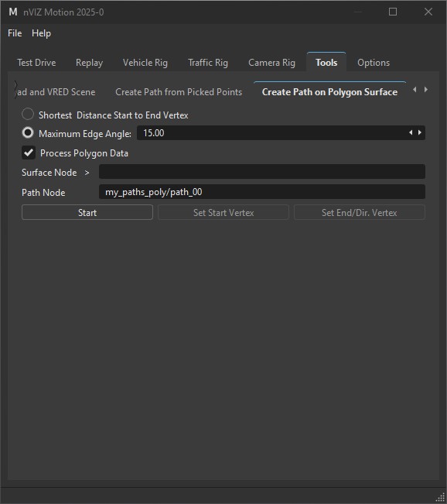Screen dimensions: 447x504
Task: Click the Start button
Action: click(87, 212)
